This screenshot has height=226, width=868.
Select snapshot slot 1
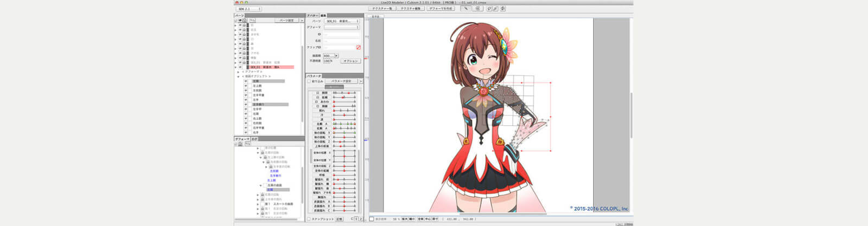tap(356, 219)
